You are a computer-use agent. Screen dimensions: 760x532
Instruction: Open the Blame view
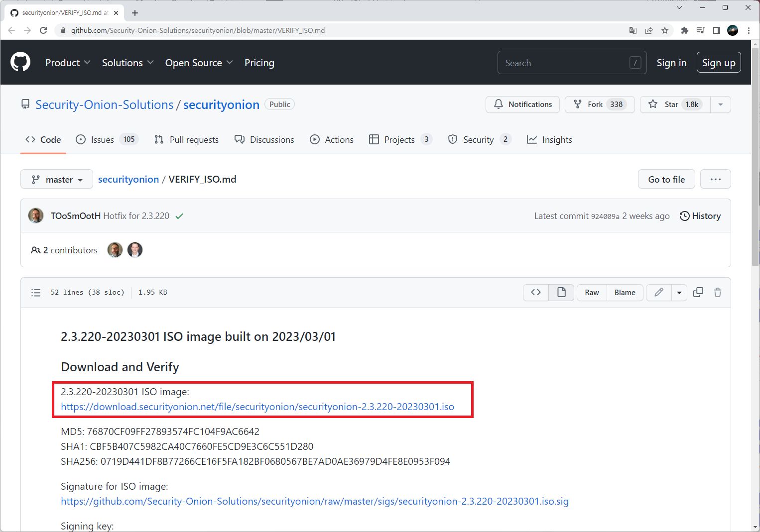(625, 293)
